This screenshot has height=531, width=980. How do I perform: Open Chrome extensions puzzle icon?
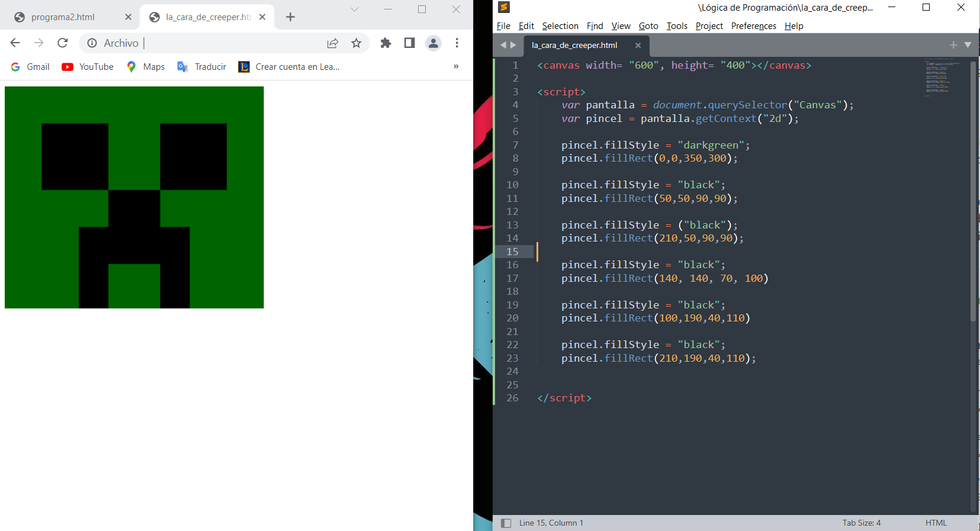pyautogui.click(x=386, y=43)
